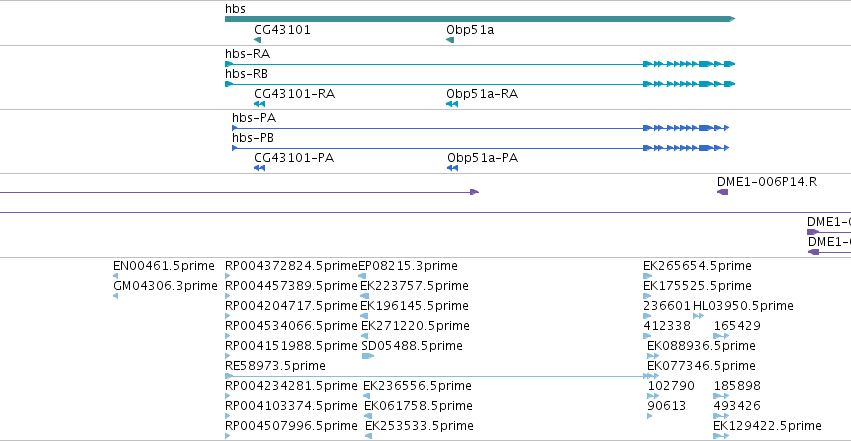Select the hbs-PB protein feature line
The image size is (851, 441).
tap(480, 148)
